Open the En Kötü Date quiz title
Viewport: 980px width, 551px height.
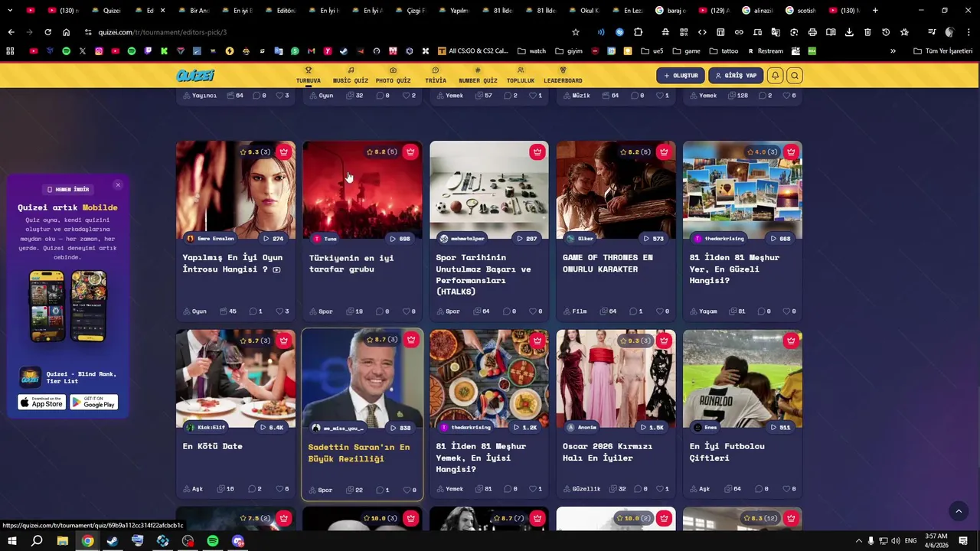[212, 446]
